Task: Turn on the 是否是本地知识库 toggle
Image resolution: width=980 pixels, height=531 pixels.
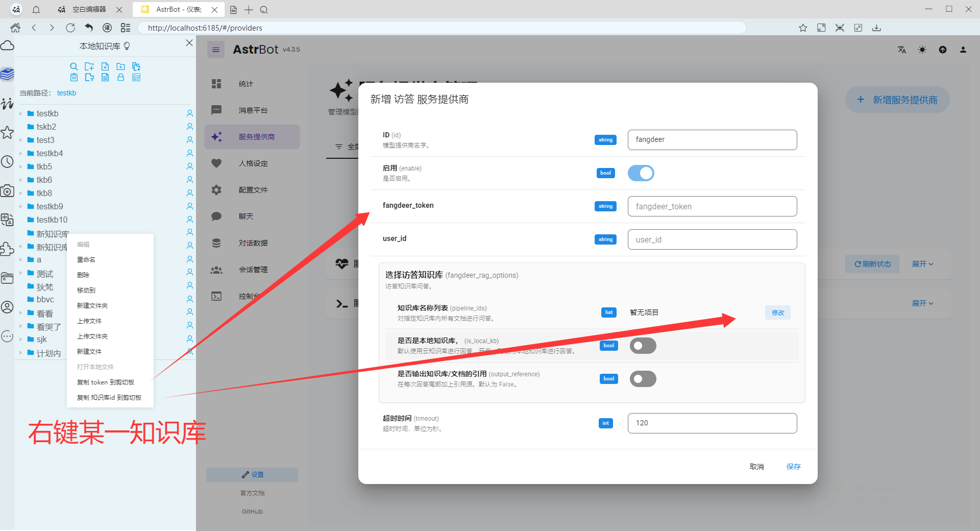Action: pos(643,346)
